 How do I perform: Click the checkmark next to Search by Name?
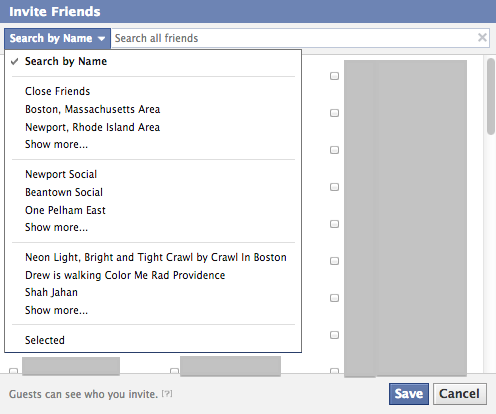14,61
